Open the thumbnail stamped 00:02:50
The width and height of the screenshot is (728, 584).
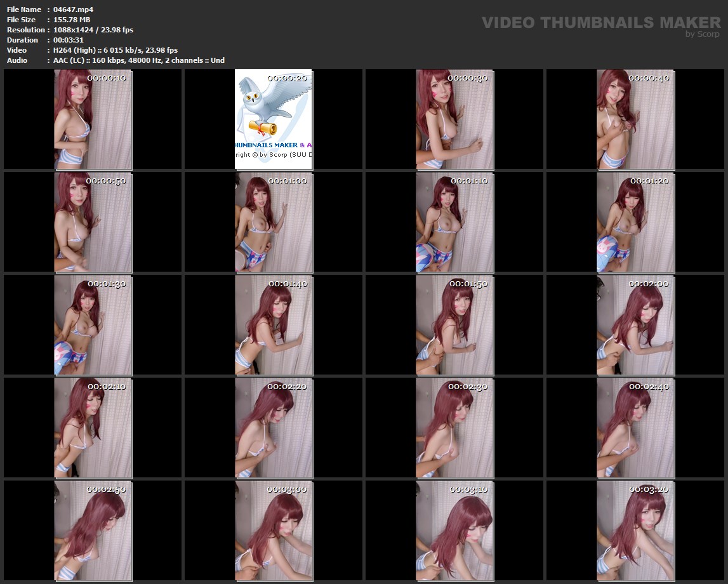click(x=93, y=531)
